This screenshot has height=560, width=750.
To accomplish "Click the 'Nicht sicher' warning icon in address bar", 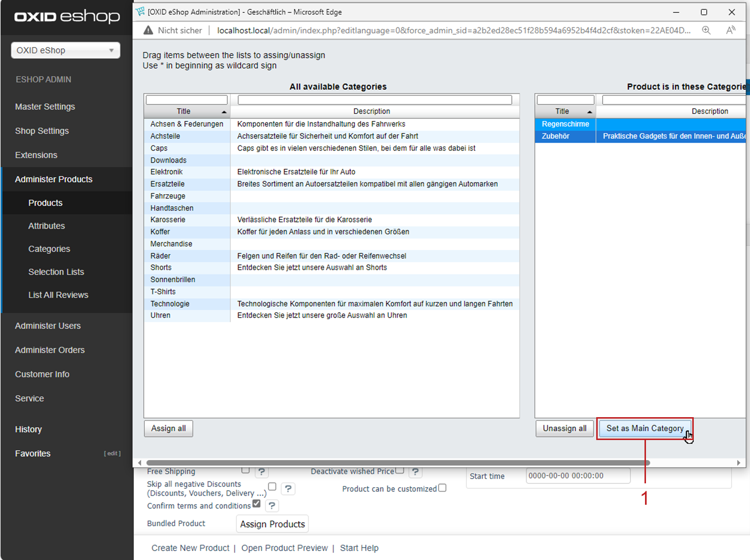I will point(148,30).
